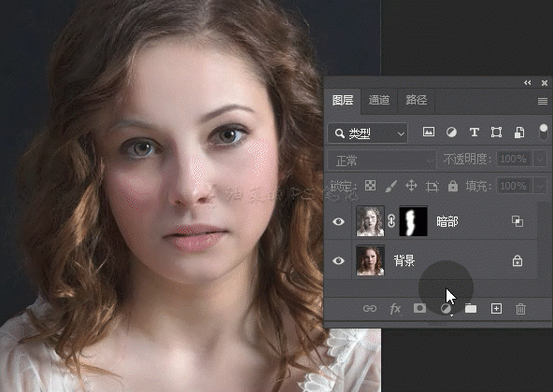Lock transparent pixels checkerboard icon

tap(370, 186)
